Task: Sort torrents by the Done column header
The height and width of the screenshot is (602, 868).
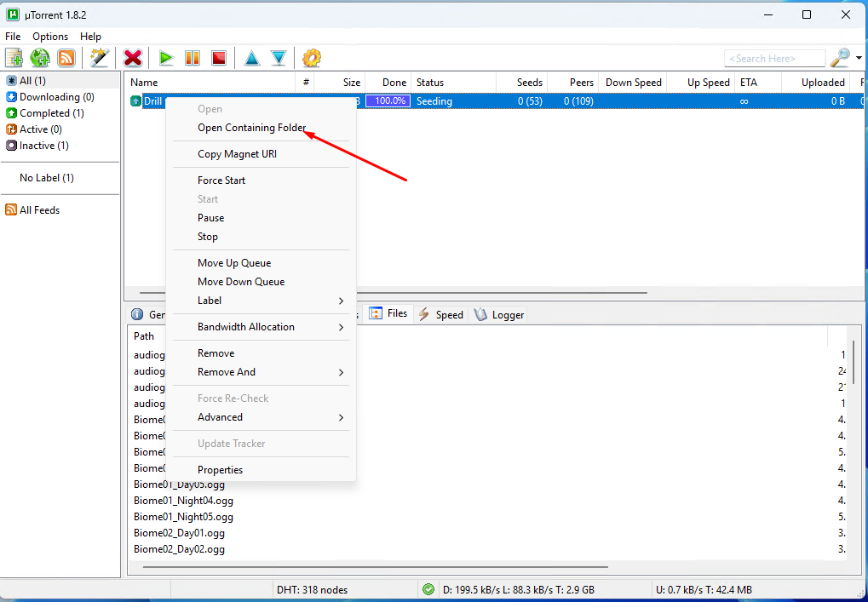Action: click(x=388, y=83)
